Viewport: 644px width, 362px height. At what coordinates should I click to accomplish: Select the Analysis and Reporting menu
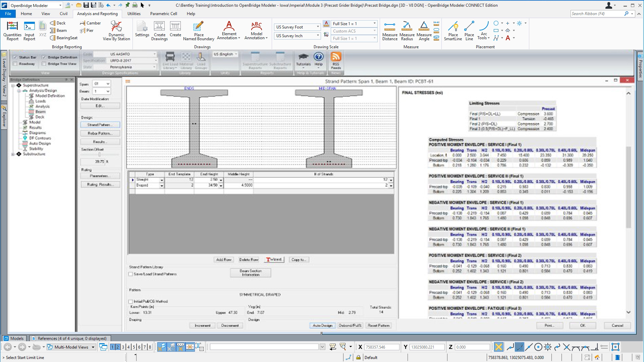[97, 13]
